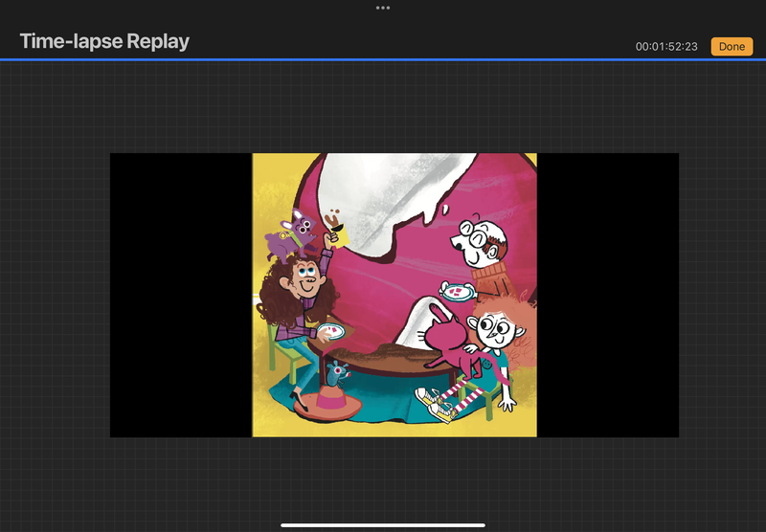766x532 pixels.
Task: Open the iPad multitasking three-dot menu
Action: pyautogui.click(x=383, y=8)
